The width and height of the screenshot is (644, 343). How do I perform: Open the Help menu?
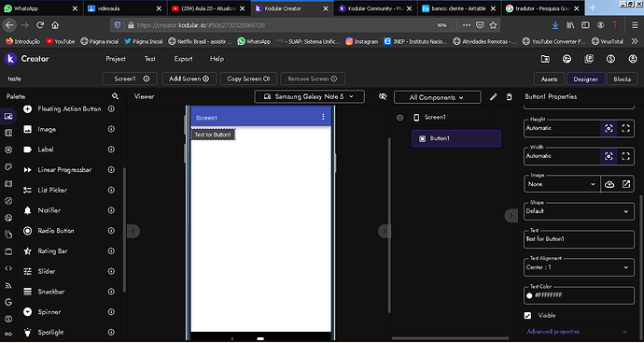click(x=217, y=59)
